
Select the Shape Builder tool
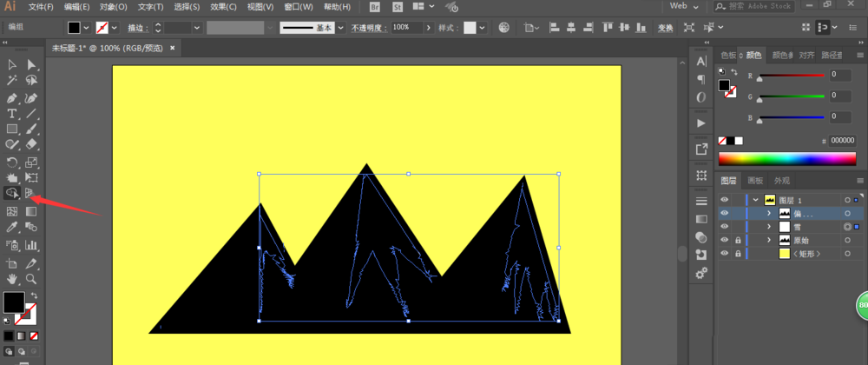click(12, 192)
